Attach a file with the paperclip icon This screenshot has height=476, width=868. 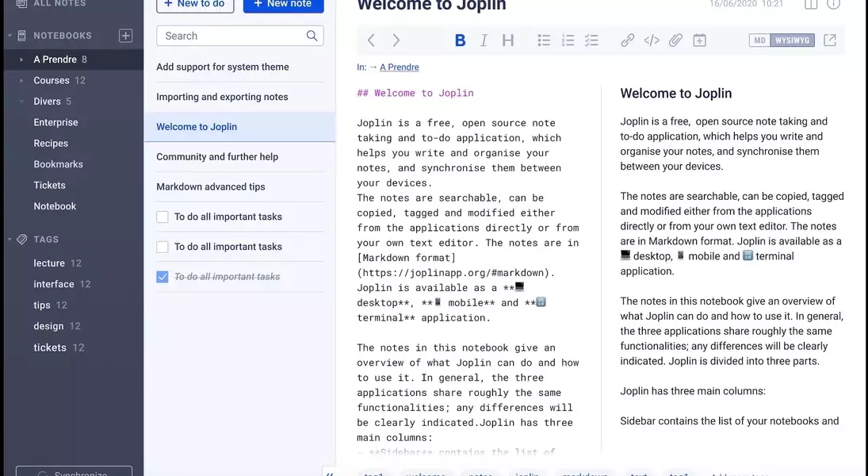pos(675,40)
